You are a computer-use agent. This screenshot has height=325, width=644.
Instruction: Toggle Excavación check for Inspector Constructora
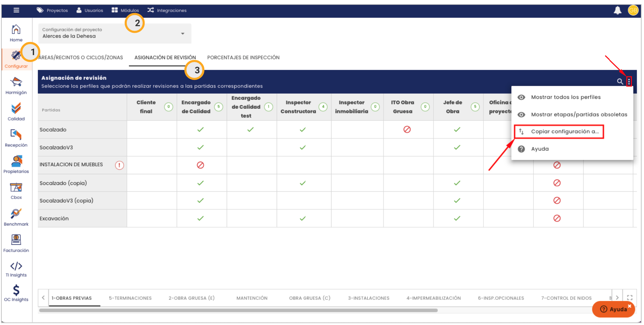pyautogui.click(x=303, y=219)
